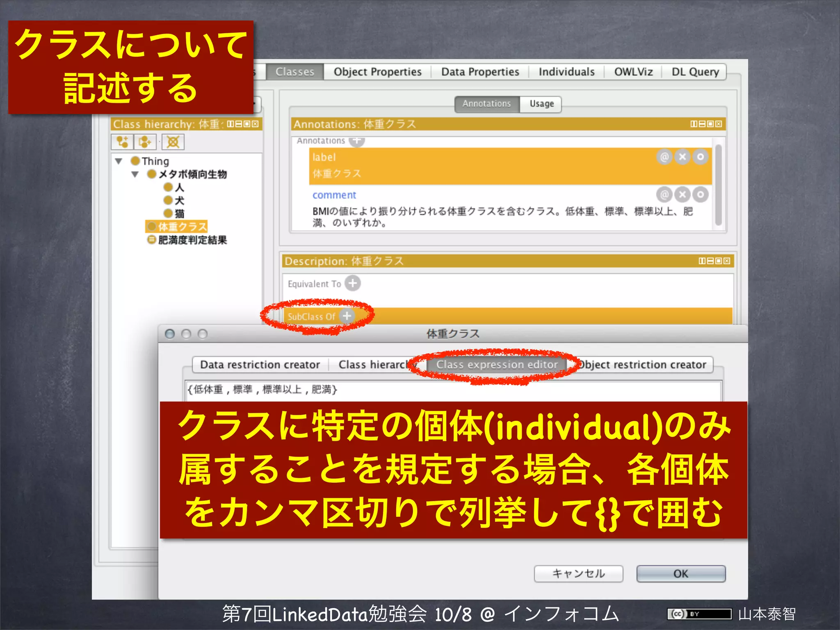Image resolution: width=840 pixels, height=630 pixels.
Task: Click the comment annotation property link
Action: click(334, 195)
